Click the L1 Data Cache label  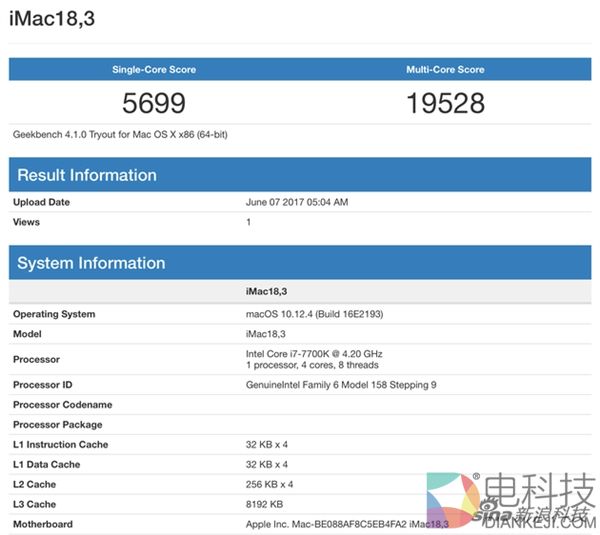click(47, 464)
